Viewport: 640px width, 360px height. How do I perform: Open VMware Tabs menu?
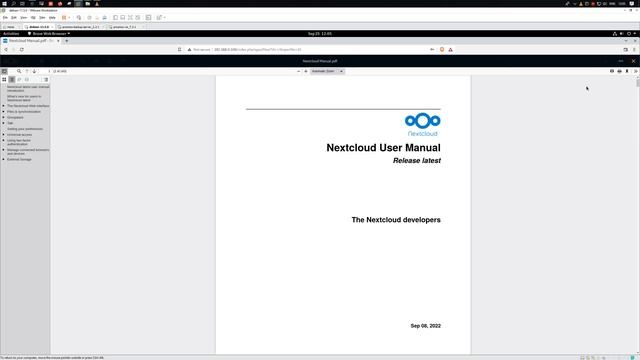click(42, 18)
